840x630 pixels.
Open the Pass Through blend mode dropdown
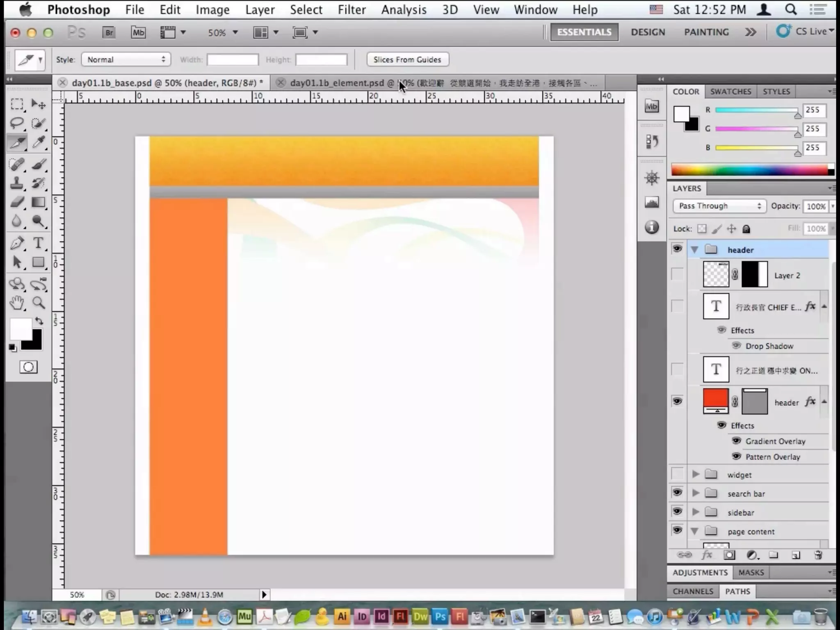tap(719, 206)
